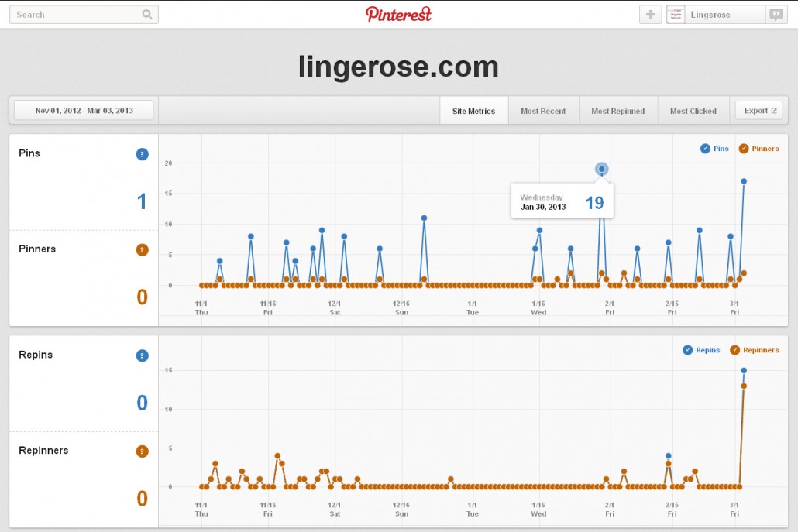This screenshot has height=532, width=798.
Task: Toggle the Pins series in legend
Action: click(714, 149)
